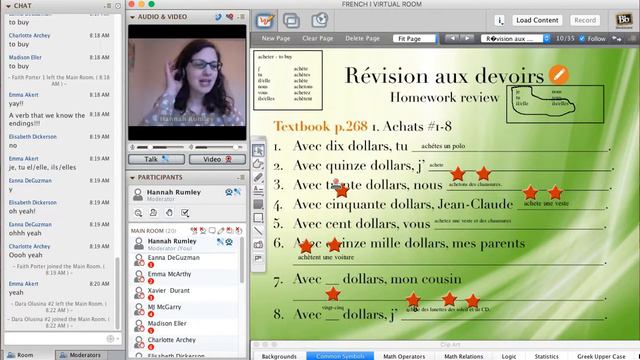Open the information menu icon beside Load Content
Screen dimensions: 640x360
pyautogui.click(x=500, y=20)
